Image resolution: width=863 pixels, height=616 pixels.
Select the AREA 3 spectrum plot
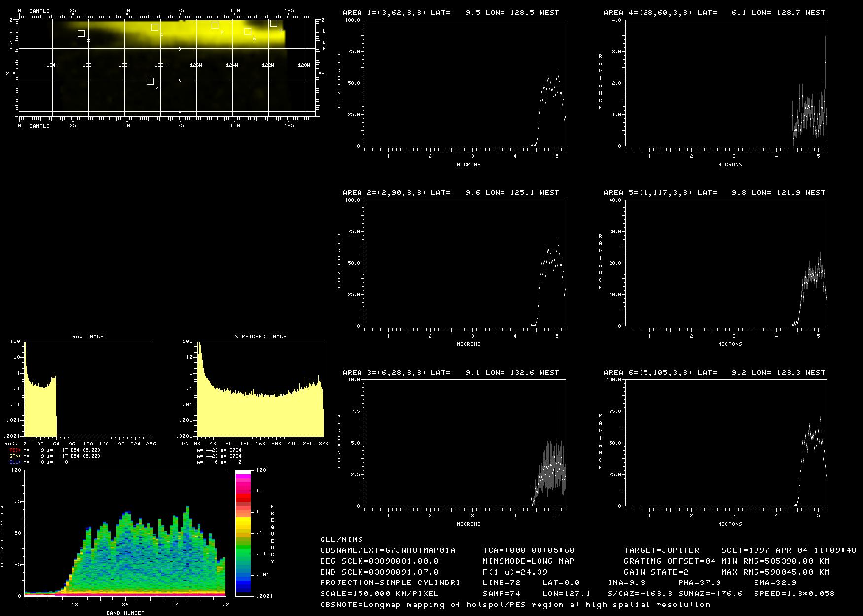click(465, 443)
